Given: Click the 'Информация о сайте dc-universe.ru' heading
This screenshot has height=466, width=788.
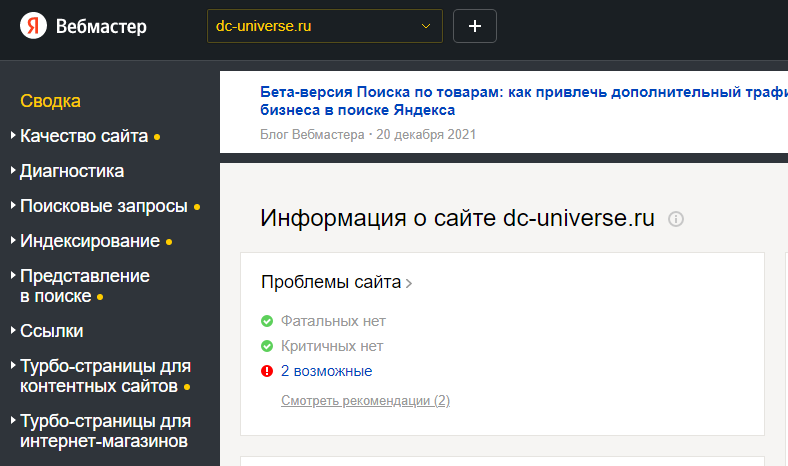Looking at the screenshot, I should tap(457, 219).
